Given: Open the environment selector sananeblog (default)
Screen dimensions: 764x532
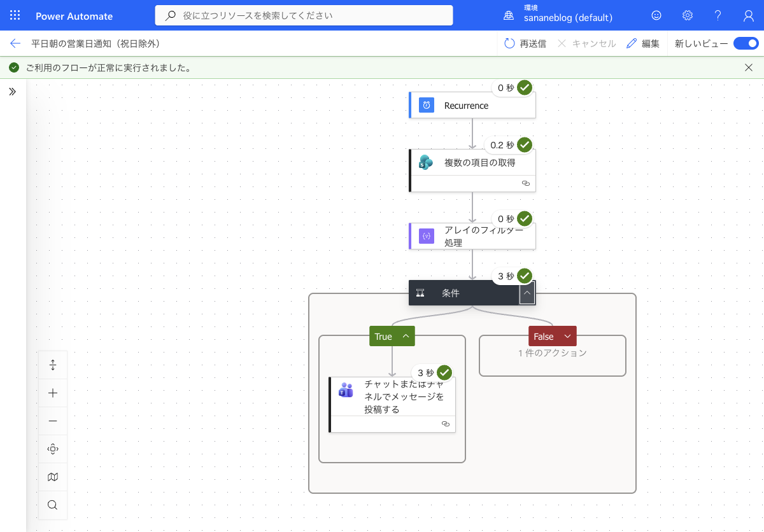Looking at the screenshot, I should (x=568, y=18).
